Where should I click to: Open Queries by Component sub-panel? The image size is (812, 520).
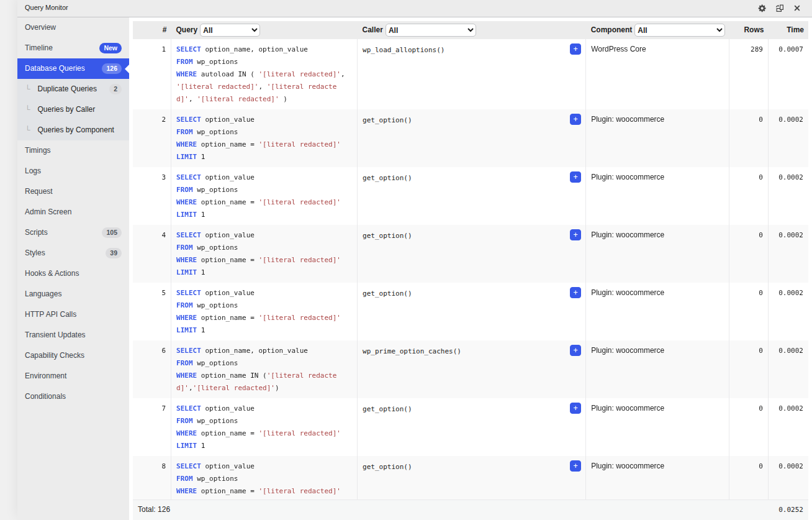tap(73, 130)
